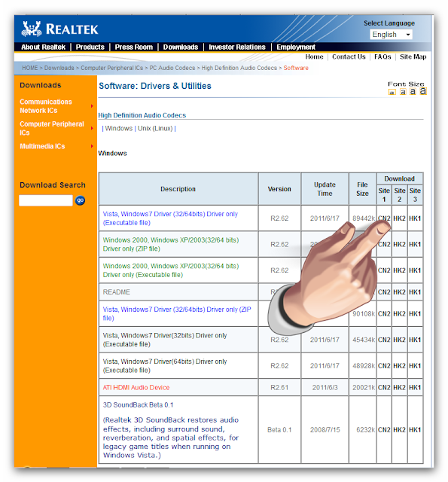Click the Software breadcrumb
The image size is (448, 482).
click(x=296, y=68)
